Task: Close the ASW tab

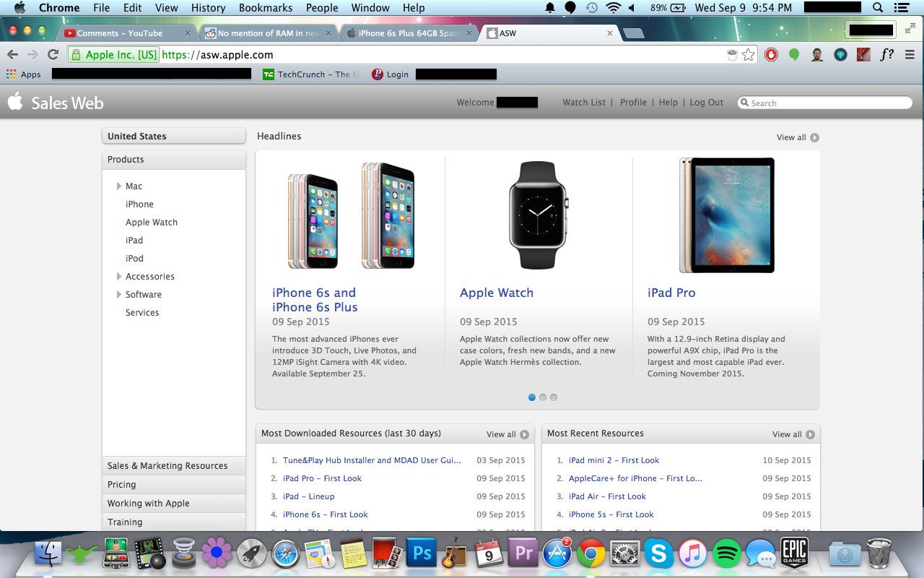Action: 610,33
